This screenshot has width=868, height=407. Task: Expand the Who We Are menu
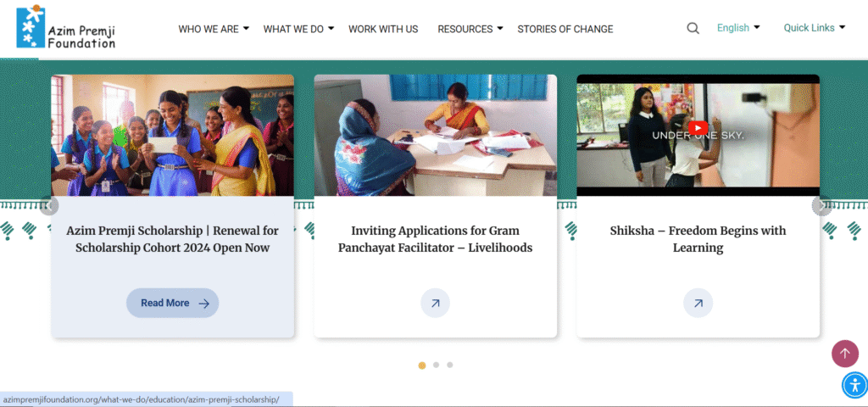[214, 29]
